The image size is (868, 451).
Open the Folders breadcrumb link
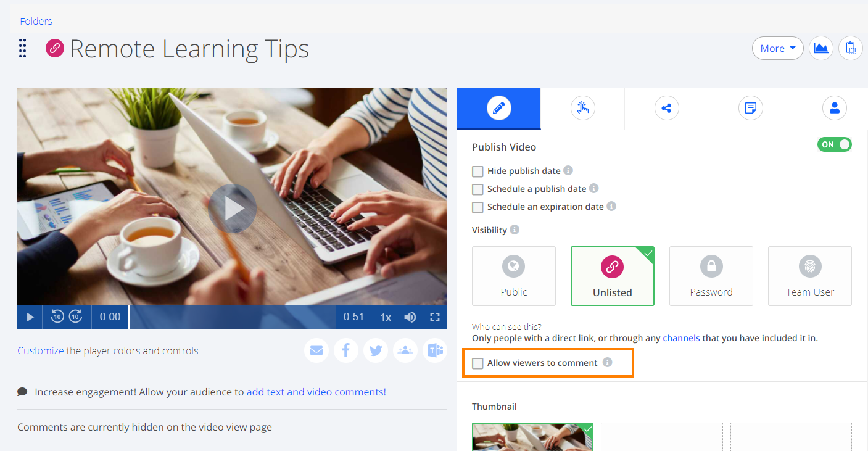point(36,21)
